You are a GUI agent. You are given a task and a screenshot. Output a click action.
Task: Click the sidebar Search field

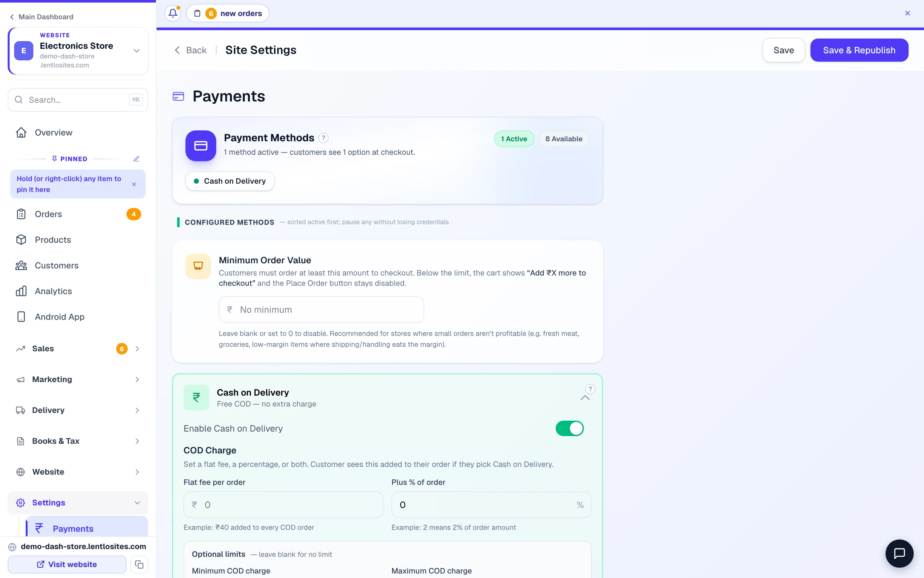pos(78,100)
